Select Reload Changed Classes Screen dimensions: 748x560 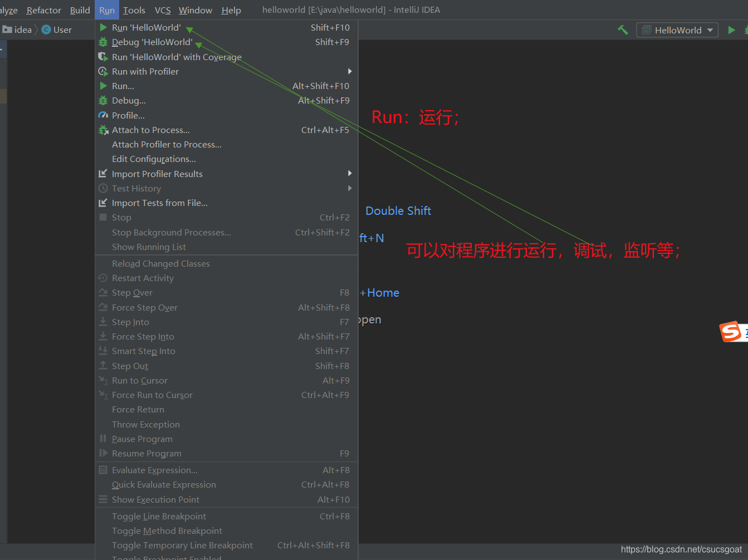(x=227, y=263)
